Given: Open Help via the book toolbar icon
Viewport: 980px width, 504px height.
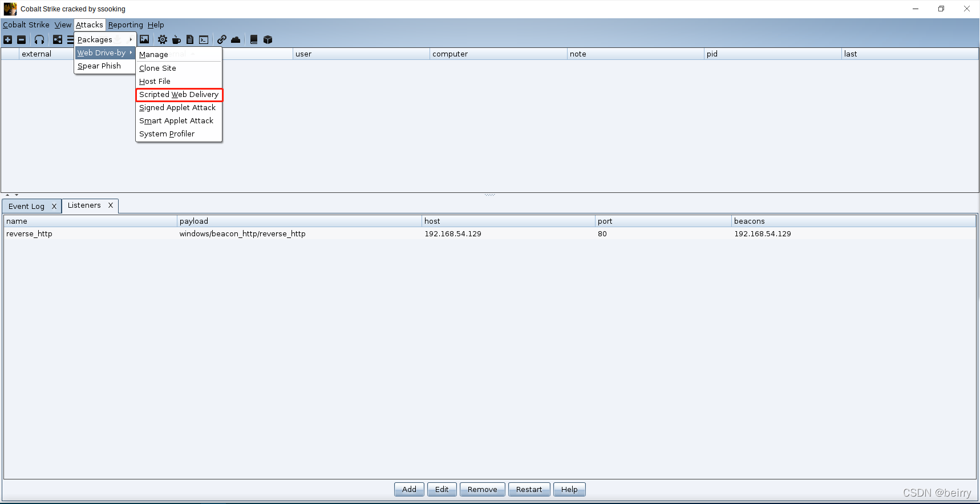Looking at the screenshot, I should (x=254, y=39).
